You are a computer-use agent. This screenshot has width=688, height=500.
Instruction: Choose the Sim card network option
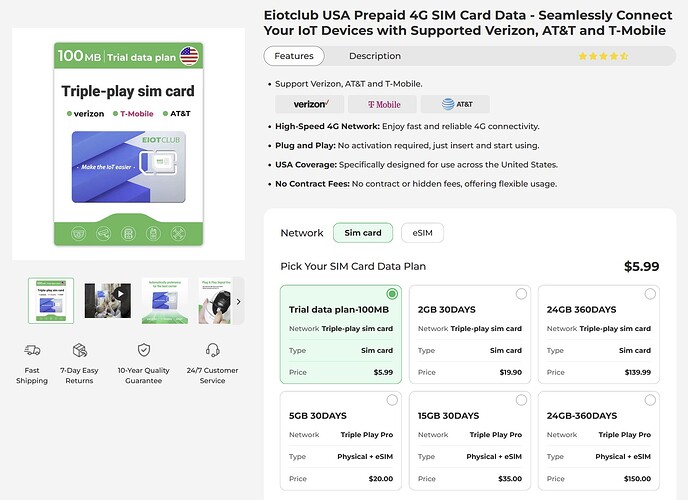click(362, 233)
